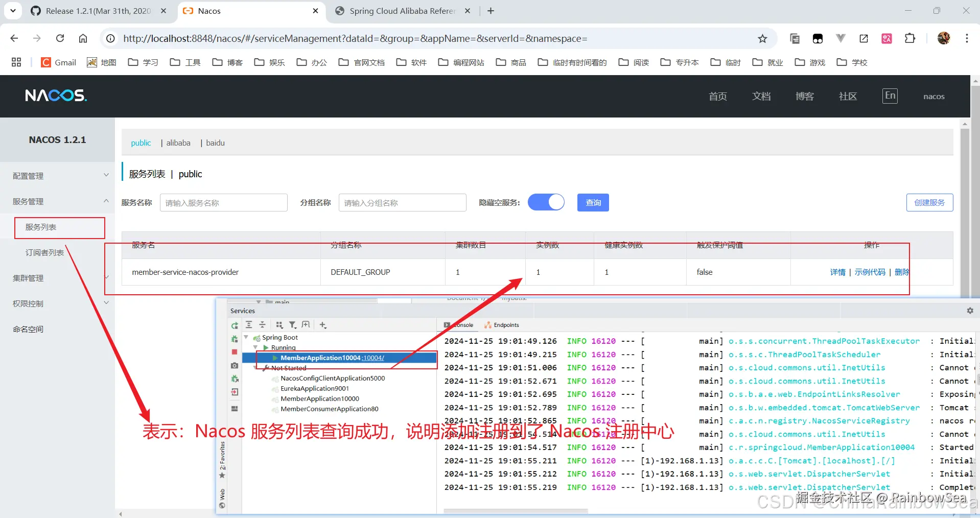Open the Chrome three-dot menu
The image size is (980, 518).
click(x=967, y=38)
